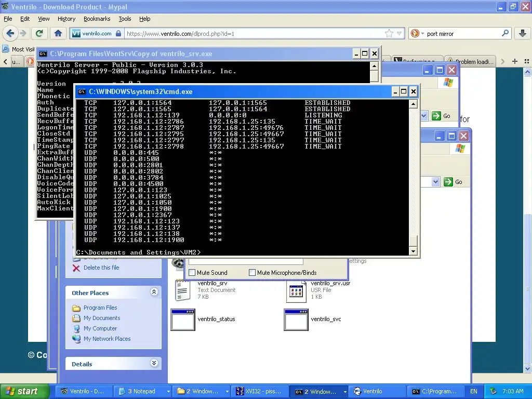Open the Bookmarks menu
532x399 pixels.
tap(97, 19)
